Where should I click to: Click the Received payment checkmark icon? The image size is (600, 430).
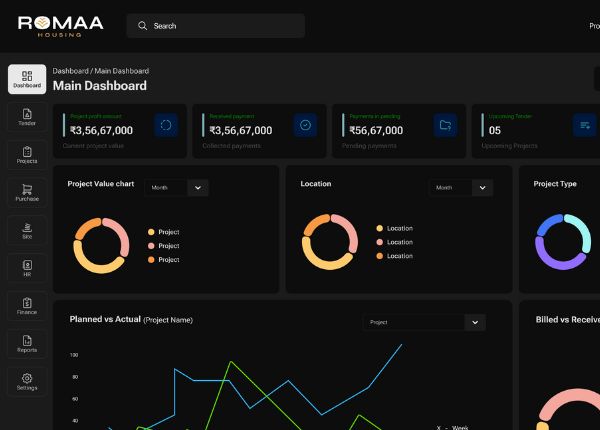click(305, 125)
